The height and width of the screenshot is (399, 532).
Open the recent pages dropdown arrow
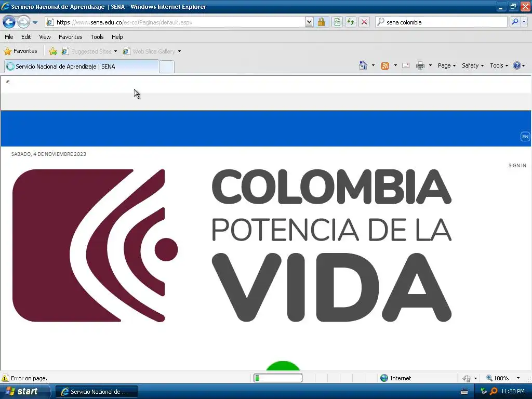(35, 22)
